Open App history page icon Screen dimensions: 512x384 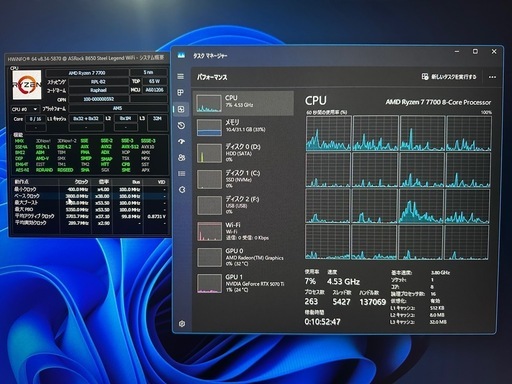point(181,125)
